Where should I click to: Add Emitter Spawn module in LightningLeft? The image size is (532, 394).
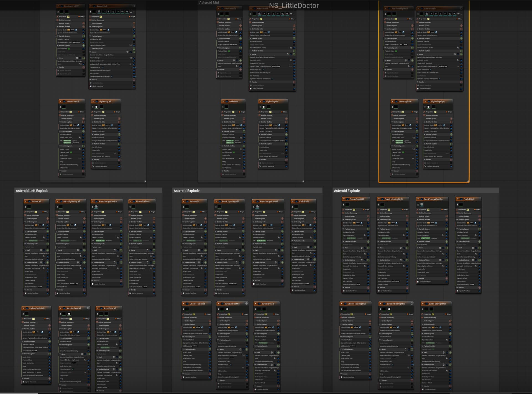tap(119, 119)
